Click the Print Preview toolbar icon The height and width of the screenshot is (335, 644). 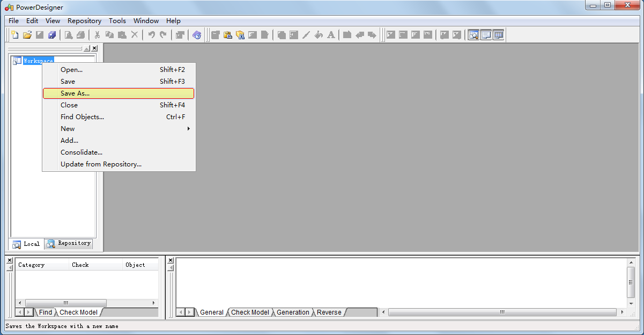[68, 35]
